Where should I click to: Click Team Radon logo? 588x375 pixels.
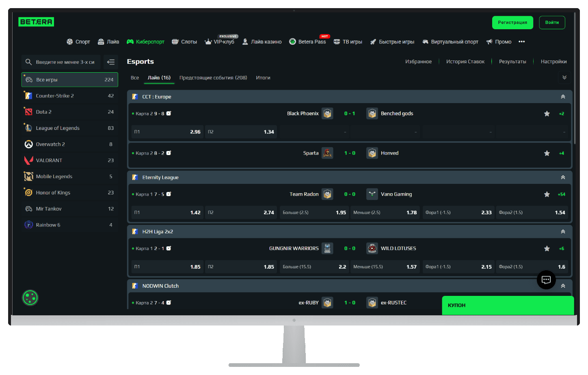click(x=327, y=194)
